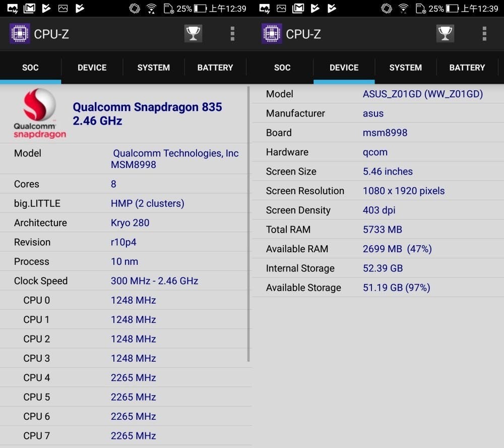Tap the auto-rotate icon in left status bar
Viewport: 504px width, 448px height.
coord(135,8)
